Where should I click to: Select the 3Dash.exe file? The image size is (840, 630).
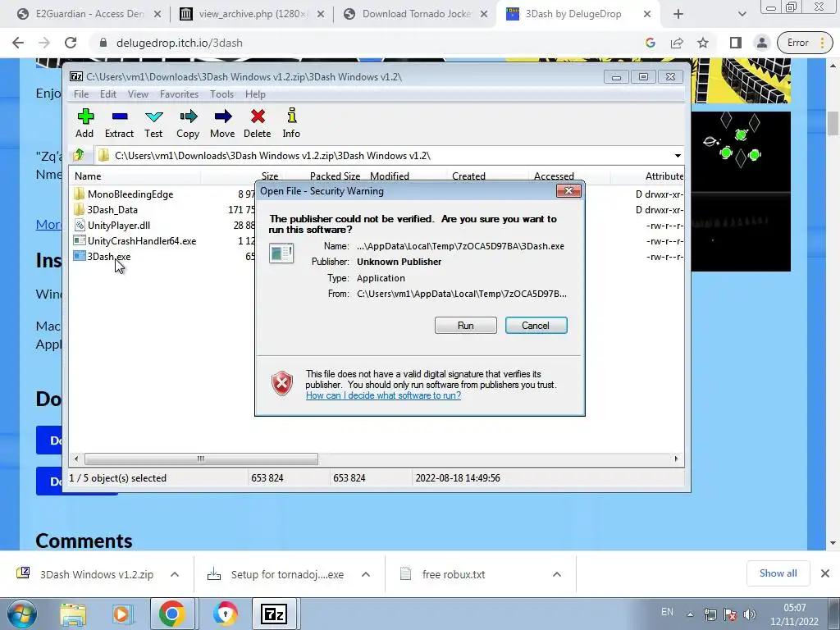click(109, 257)
